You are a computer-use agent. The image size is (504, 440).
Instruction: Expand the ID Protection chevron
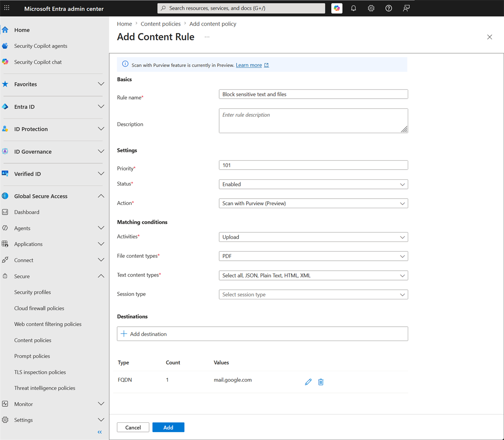pyautogui.click(x=101, y=129)
